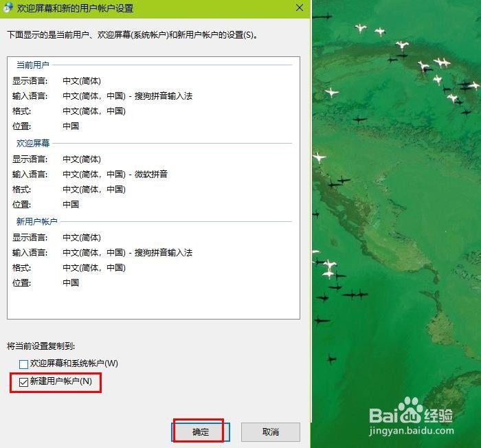This screenshot has width=481, height=448.
Task: Select the 欢迎屏幕 section header
Action: 33,144
